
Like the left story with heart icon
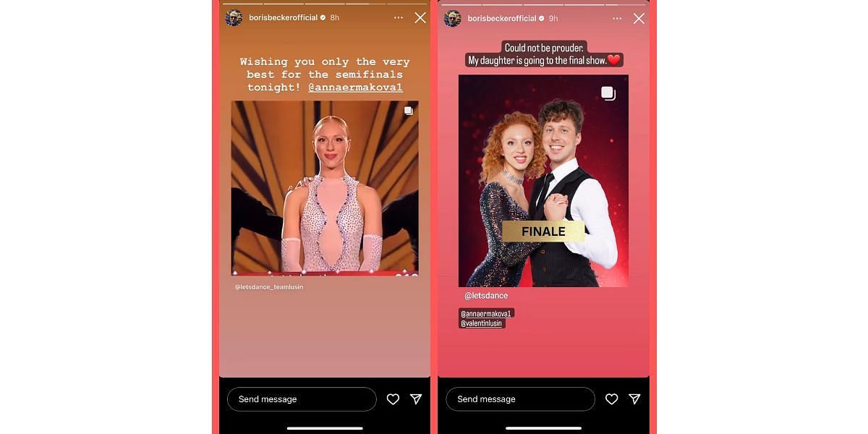pyautogui.click(x=393, y=399)
